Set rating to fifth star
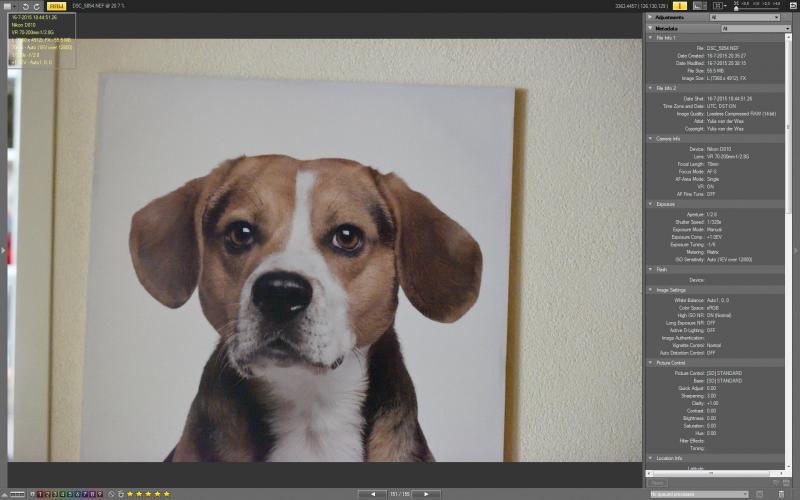Screen dimensions: 800x500 166,494
